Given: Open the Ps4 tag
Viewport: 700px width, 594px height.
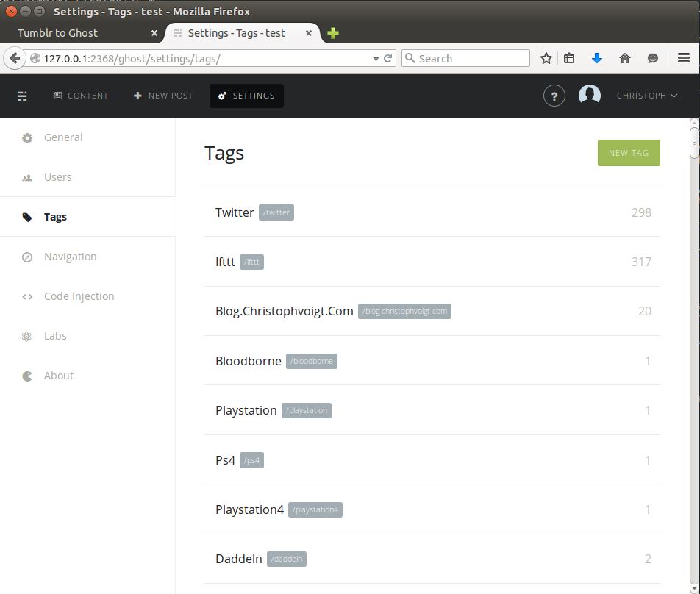Looking at the screenshot, I should click(x=225, y=460).
